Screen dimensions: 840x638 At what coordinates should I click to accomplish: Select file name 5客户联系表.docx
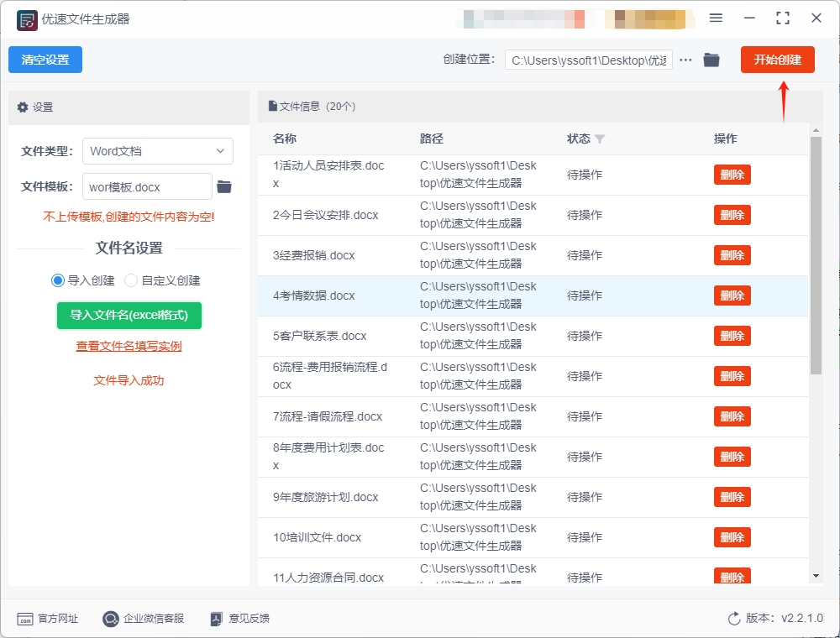point(320,336)
